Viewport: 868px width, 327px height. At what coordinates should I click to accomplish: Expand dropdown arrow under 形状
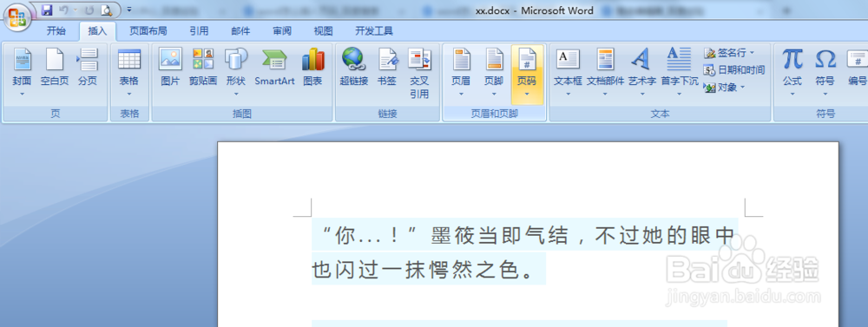pos(236,94)
